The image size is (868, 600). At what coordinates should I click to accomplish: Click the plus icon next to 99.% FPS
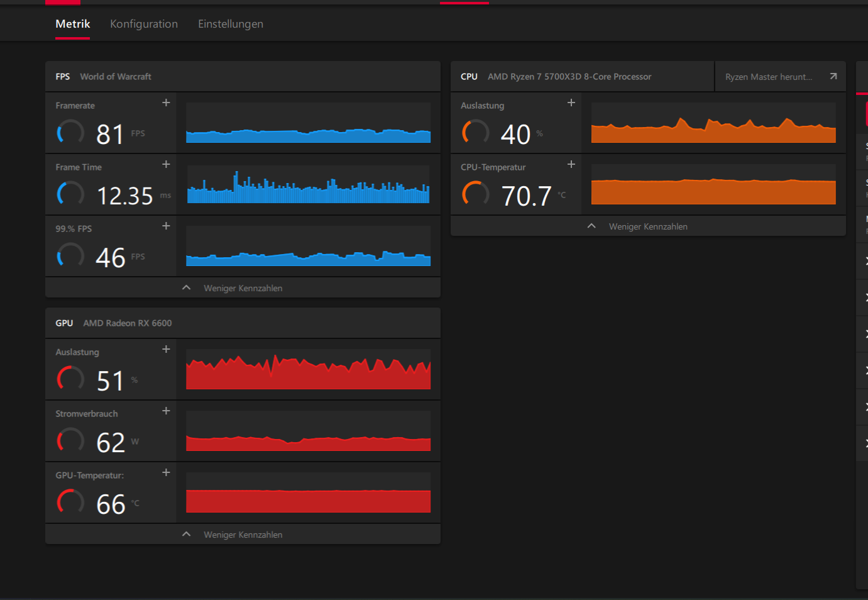(166, 226)
